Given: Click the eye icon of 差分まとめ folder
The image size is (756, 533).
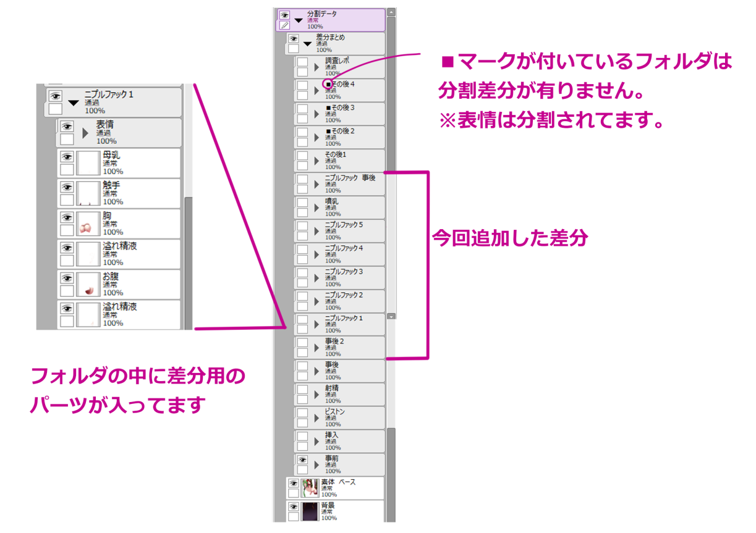Looking at the screenshot, I should click(294, 39).
